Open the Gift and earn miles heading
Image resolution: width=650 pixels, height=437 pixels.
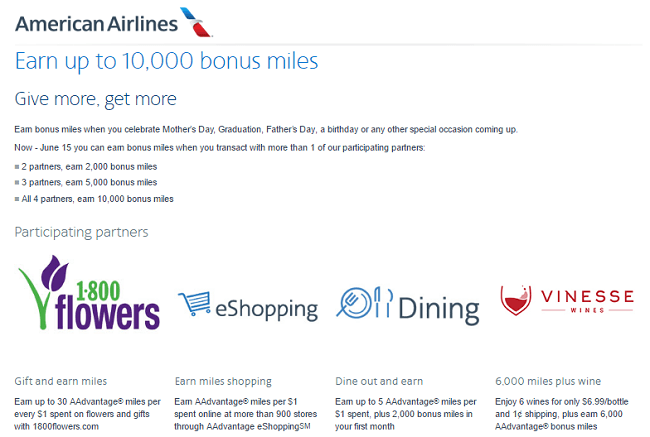[61, 381]
